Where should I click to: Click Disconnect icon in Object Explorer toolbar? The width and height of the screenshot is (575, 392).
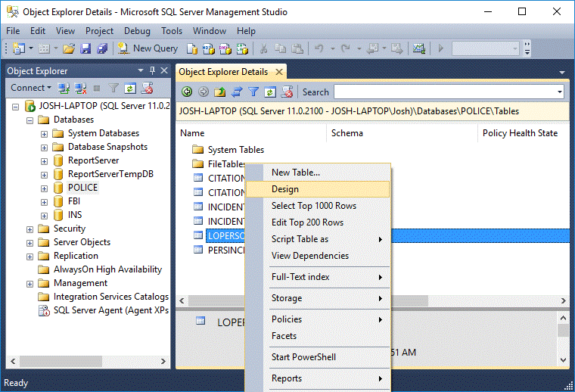tap(79, 88)
